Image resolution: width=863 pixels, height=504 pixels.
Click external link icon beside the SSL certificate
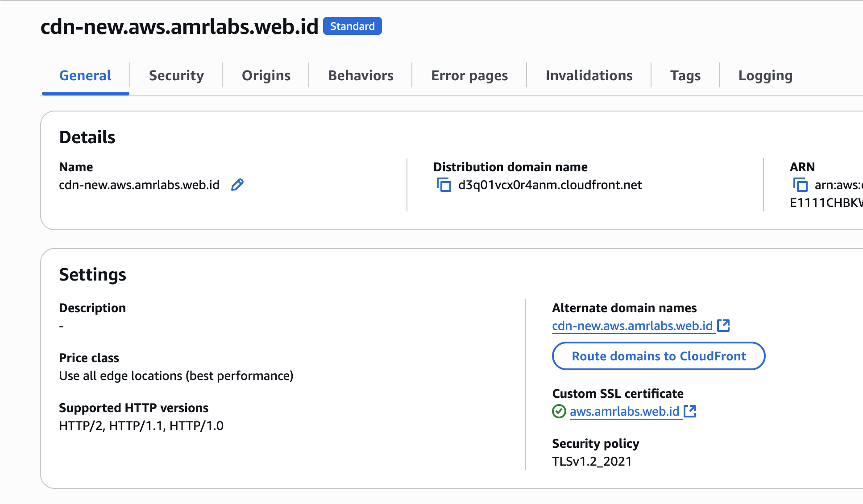tap(690, 411)
